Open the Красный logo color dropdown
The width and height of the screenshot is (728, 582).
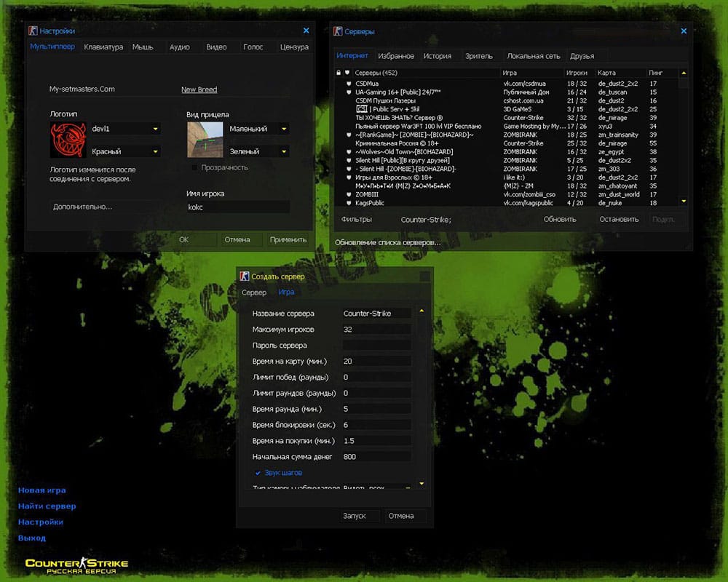[x=125, y=151]
